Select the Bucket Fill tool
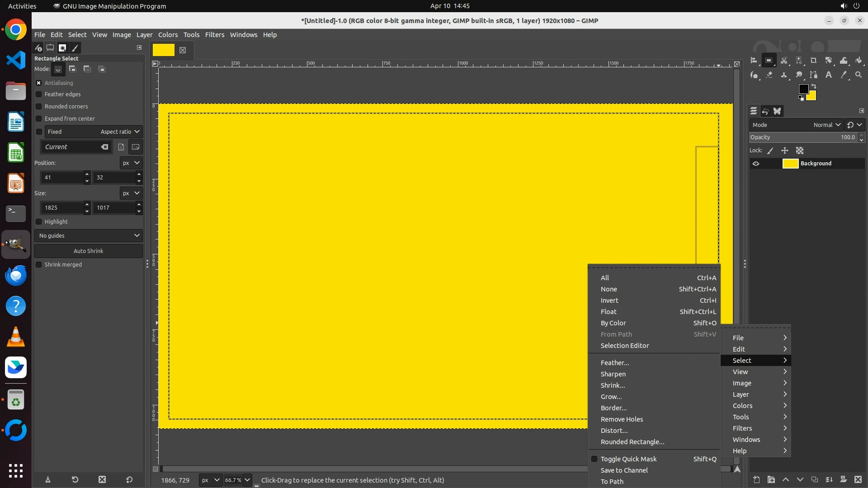 coord(859,61)
